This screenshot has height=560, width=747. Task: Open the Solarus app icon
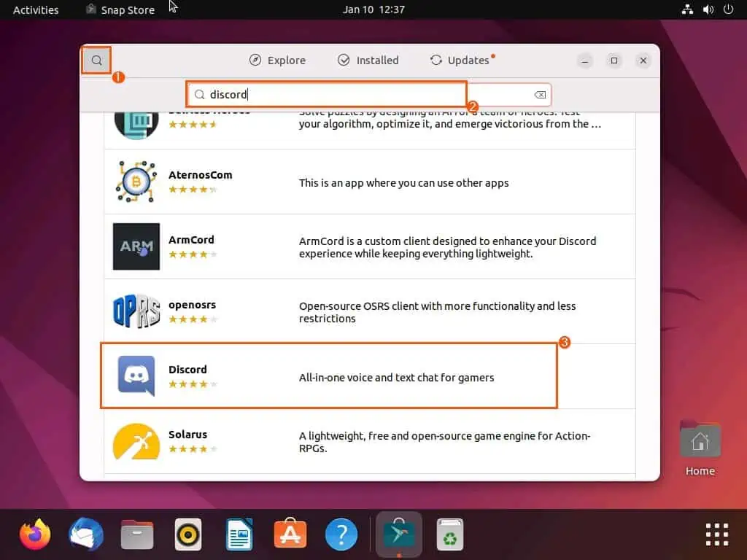pyautogui.click(x=136, y=441)
